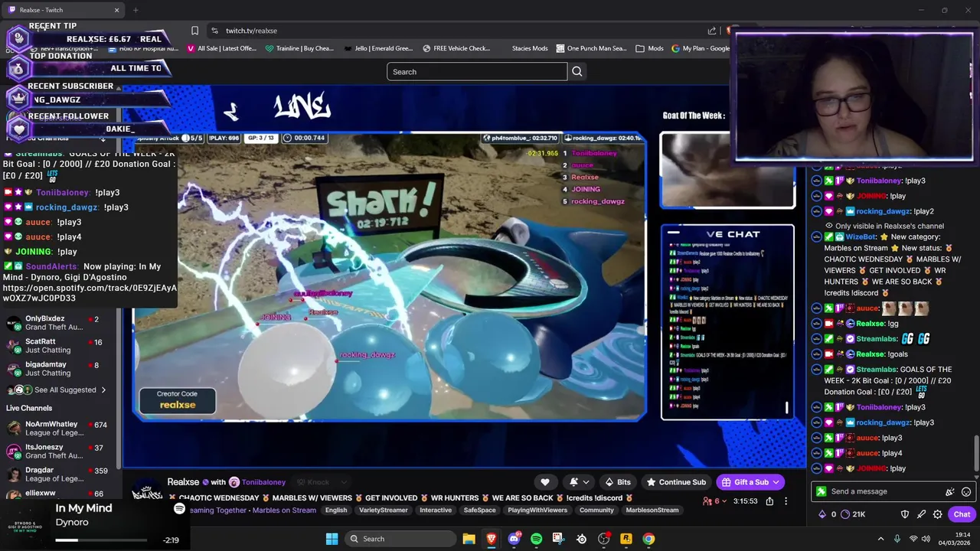980x551 pixels.
Task: Click the shield mode icon
Action: pos(904,514)
